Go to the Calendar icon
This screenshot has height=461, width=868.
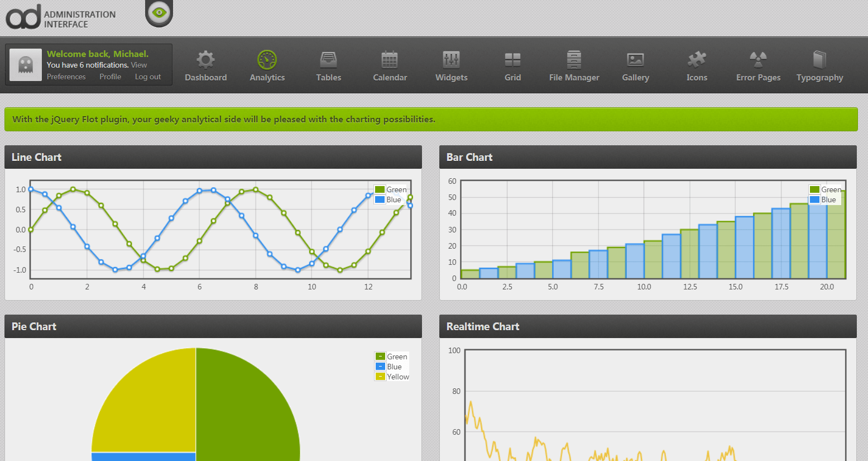point(390,60)
